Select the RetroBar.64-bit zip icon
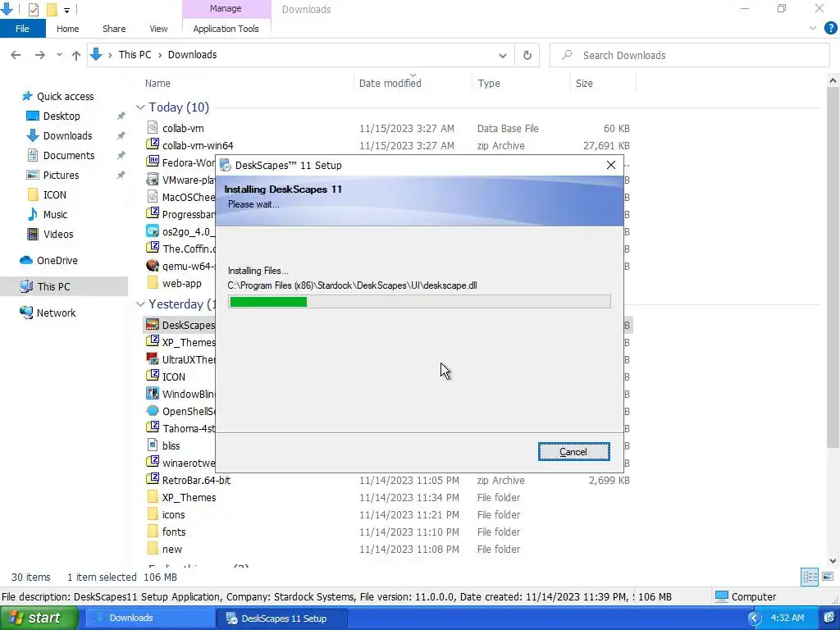This screenshot has width=840, height=630. [x=153, y=479]
